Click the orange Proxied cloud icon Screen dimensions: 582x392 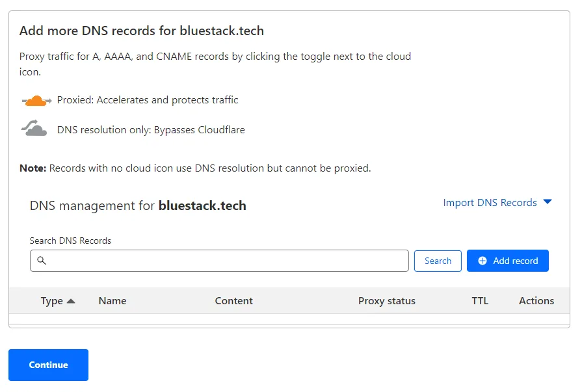click(36, 100)
